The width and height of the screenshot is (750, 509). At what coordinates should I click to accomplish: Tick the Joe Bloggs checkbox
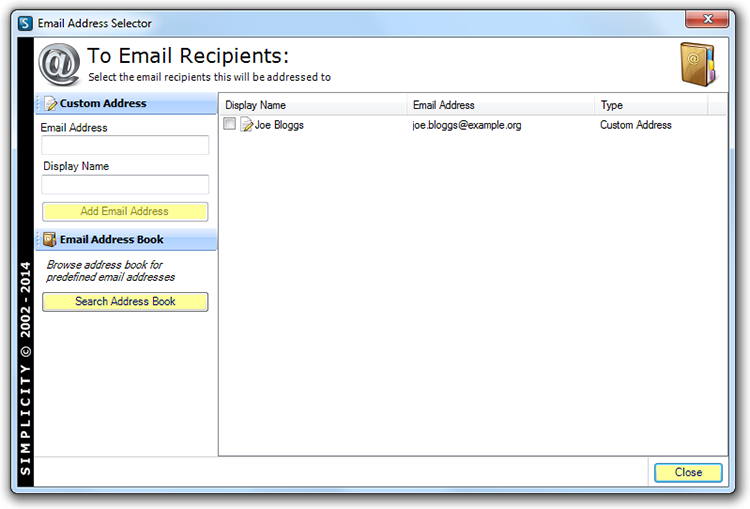230,125
